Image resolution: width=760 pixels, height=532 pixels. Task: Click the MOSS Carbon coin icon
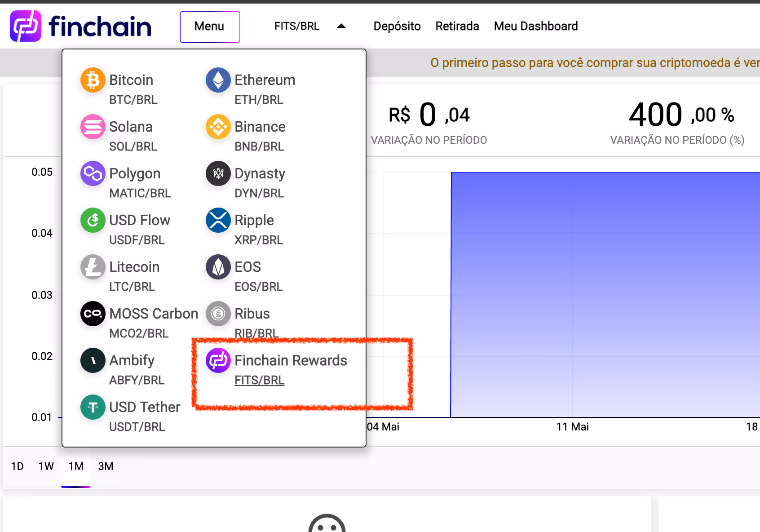tap(93, 314)
